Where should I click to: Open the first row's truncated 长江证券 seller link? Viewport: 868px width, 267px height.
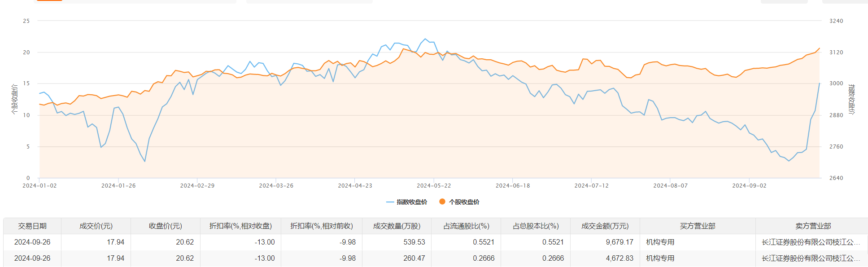[x=811, y=242]
